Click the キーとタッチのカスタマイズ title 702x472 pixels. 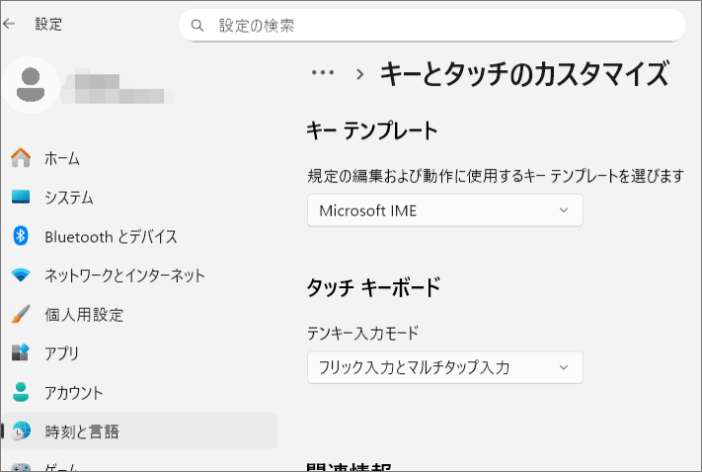coord(524,74)
